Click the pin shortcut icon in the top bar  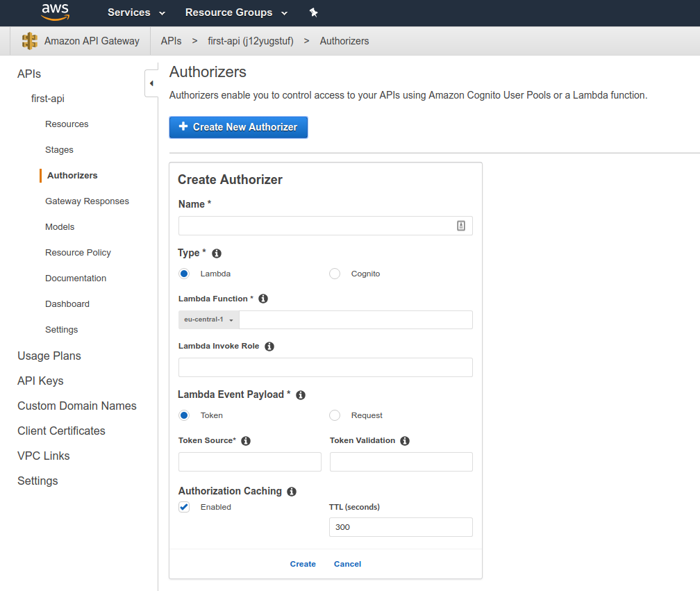click(313, 13)
